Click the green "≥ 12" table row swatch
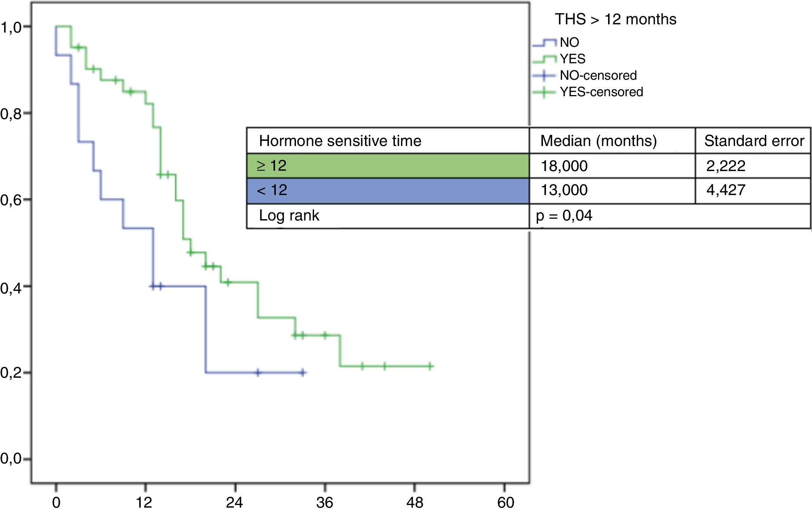812x511 pixels. [x=388, y=165]
